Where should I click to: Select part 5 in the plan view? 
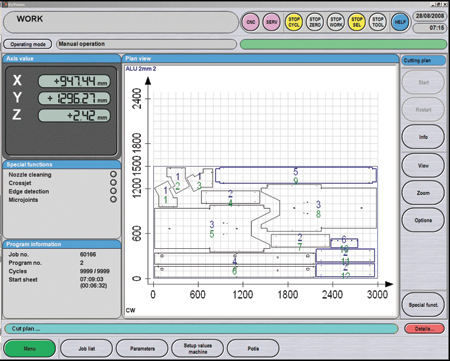[x=296, y=175]
